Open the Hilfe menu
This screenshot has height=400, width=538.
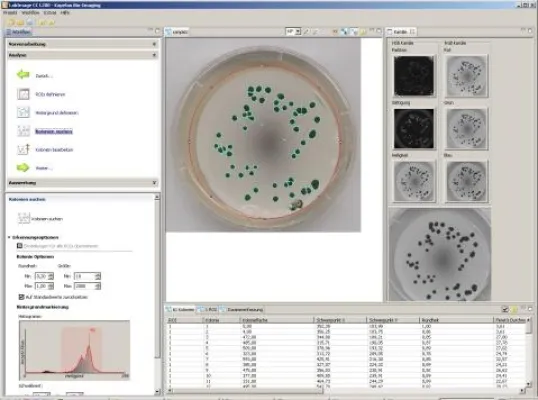click(x=65, y=12)
